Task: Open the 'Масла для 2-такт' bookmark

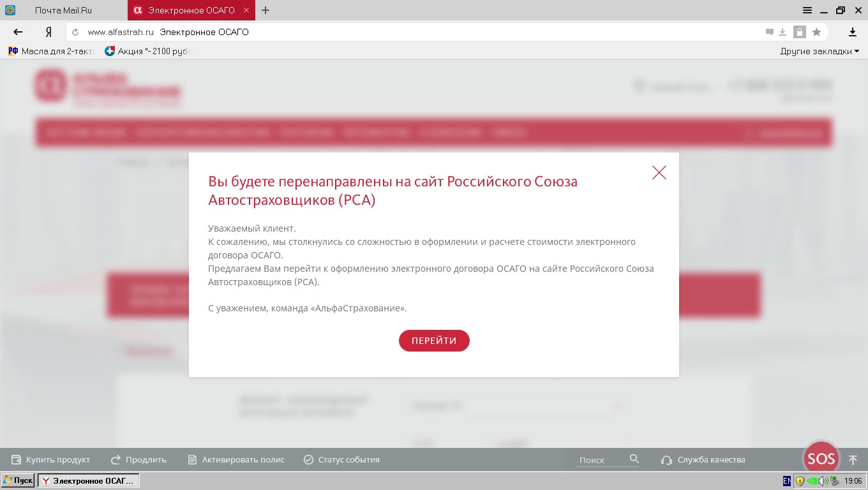Action: tap(51, 51)
